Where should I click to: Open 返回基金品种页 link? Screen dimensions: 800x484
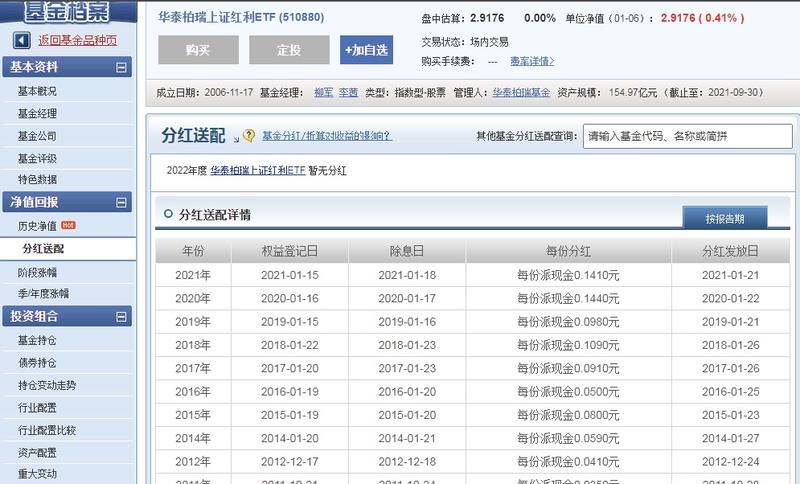[x=78, y=40]
